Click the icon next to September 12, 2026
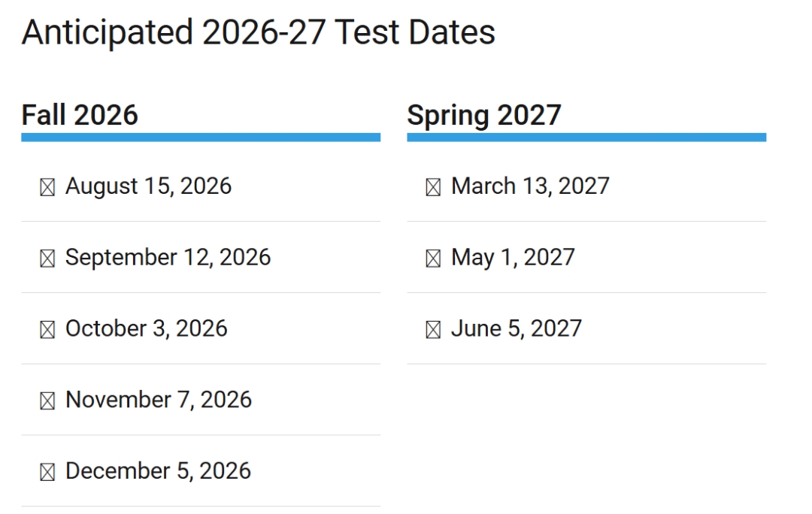812x514 pixels. click(x=47, y=259)
